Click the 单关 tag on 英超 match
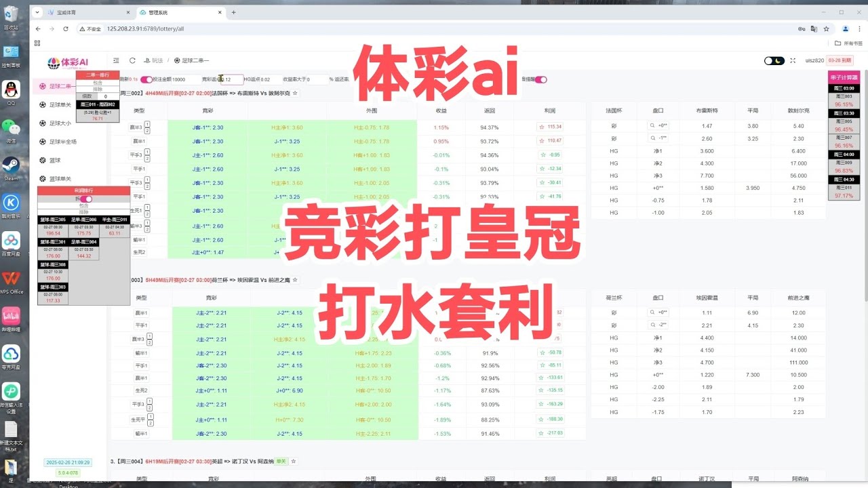This screenshot has height=488, width=868. coord(281,461)
